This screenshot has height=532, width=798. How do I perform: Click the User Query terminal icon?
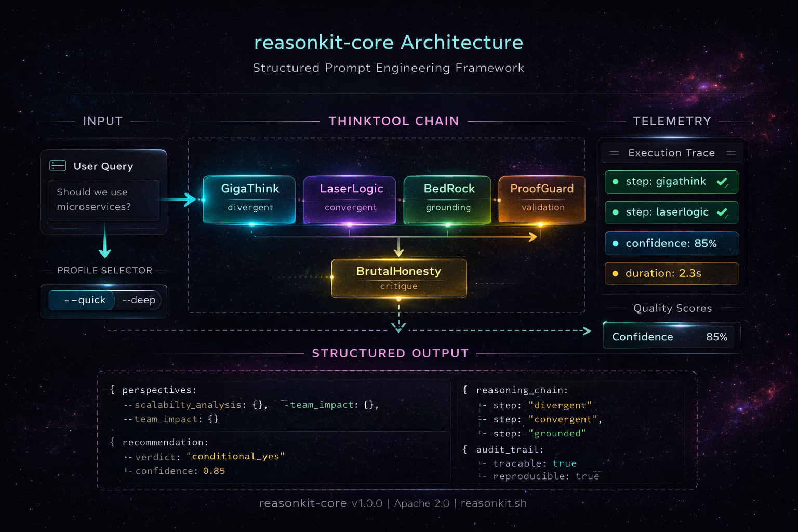point(59,165)
